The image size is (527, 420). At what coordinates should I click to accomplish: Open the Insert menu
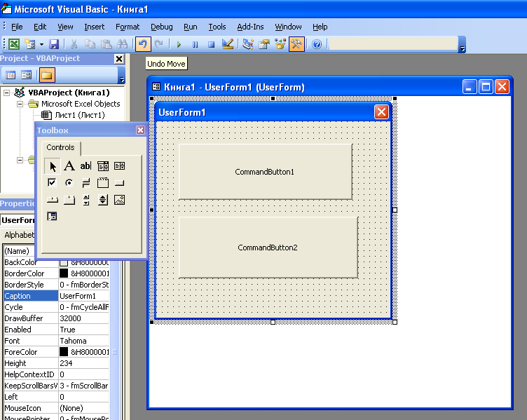click(x=94, y=27)
